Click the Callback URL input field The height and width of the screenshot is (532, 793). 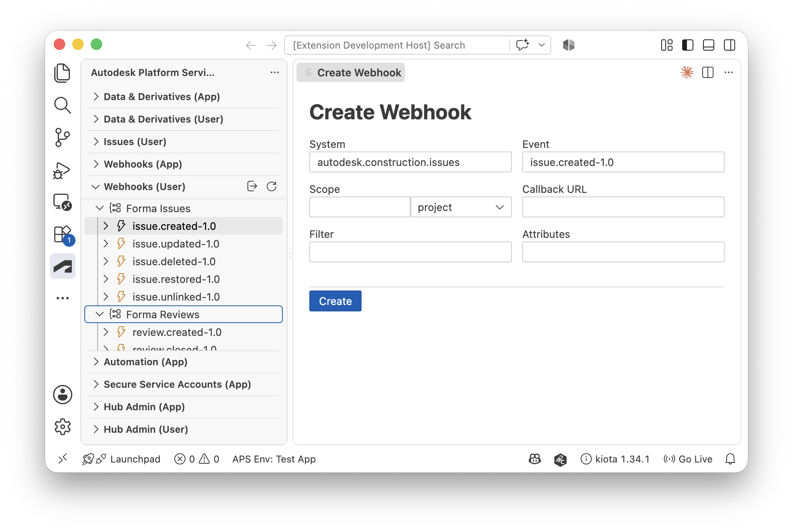tap(623, 207)
